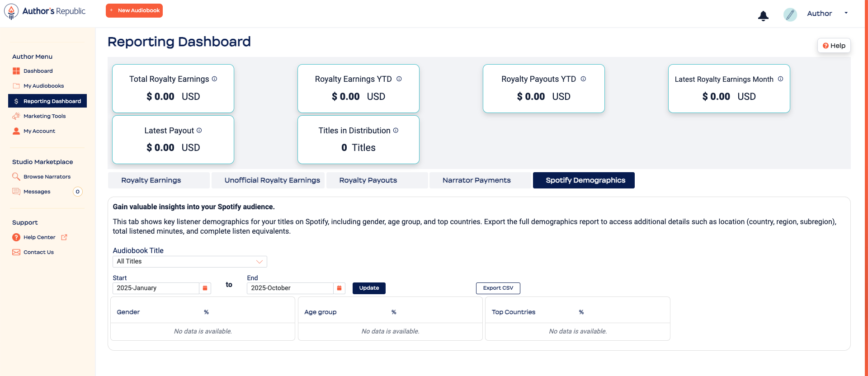Open the Messages link
868x376 pixels.
tap(37, 192)
